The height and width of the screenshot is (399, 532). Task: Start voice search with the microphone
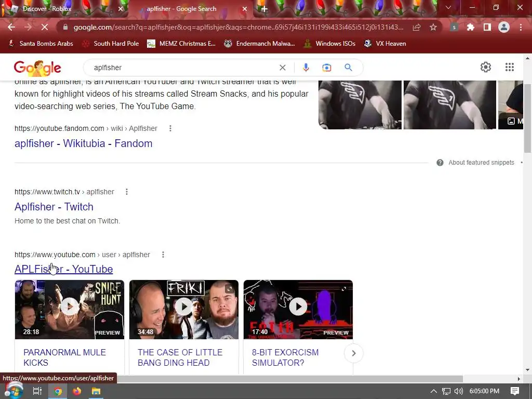point(305,68)
